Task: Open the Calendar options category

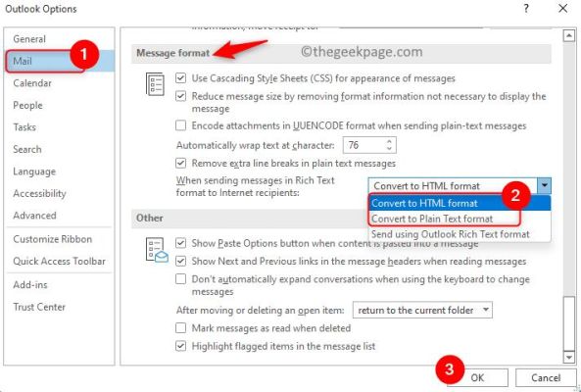Action: coord(32,83)
